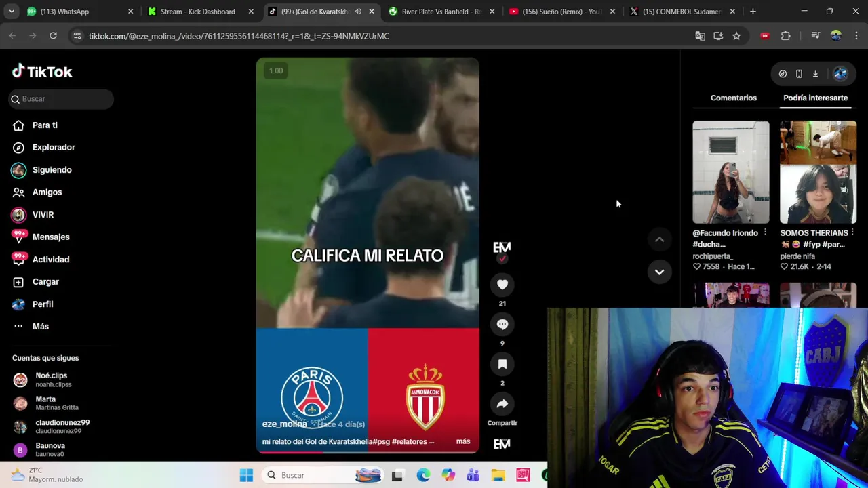Go to next video with down chevron
This screenshot has height=488, width=868.
pyautogui.click(x=659, y=272)
